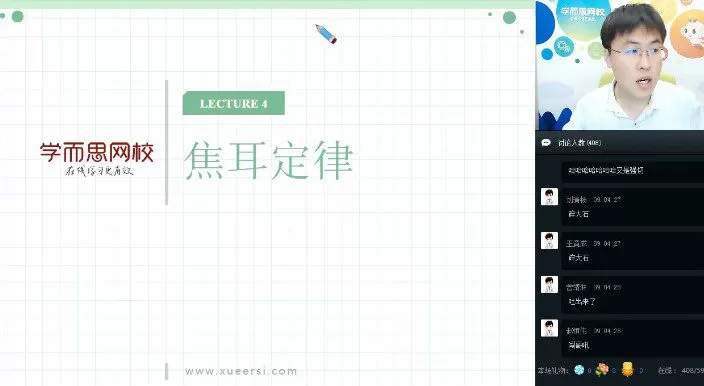Screen dimensions: 704x386
Task: Open the www.xueersi.com link
Action: point(241,371)
